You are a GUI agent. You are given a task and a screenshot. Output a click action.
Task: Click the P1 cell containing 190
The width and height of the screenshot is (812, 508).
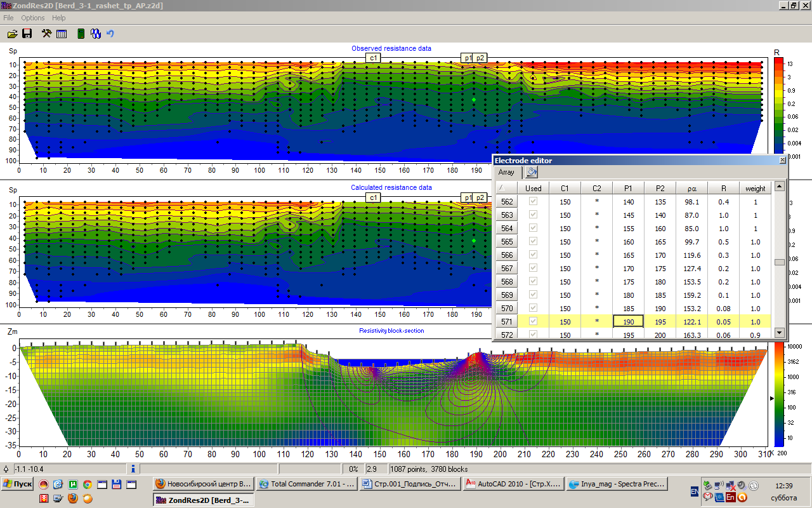coord(628,322)
